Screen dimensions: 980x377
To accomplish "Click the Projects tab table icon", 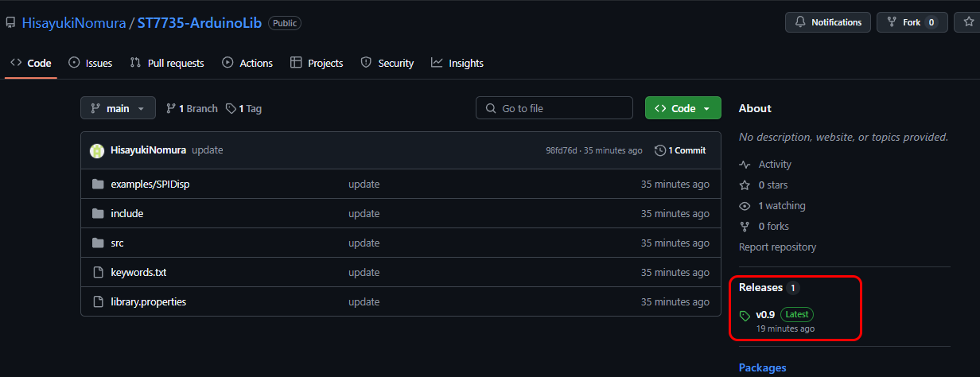I will (297, 63).
